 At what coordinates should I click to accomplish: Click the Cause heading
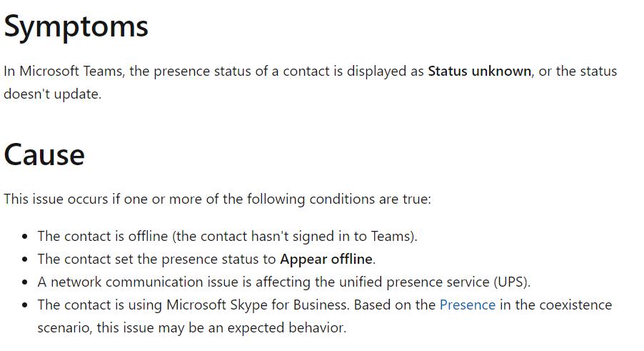tap(44, 154)
